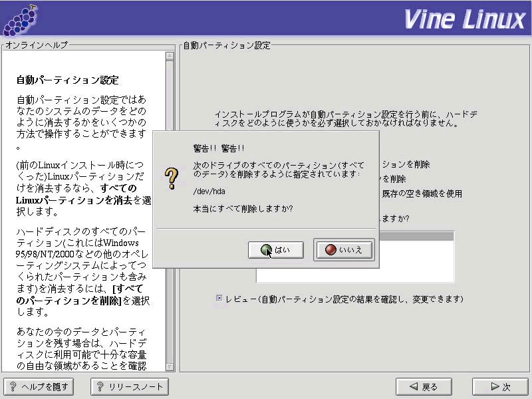The height and width of the screenshot is (399, 532).
Task: Click the Vine Linux title text
Action: pyautogui.click(x=464, y=19)
